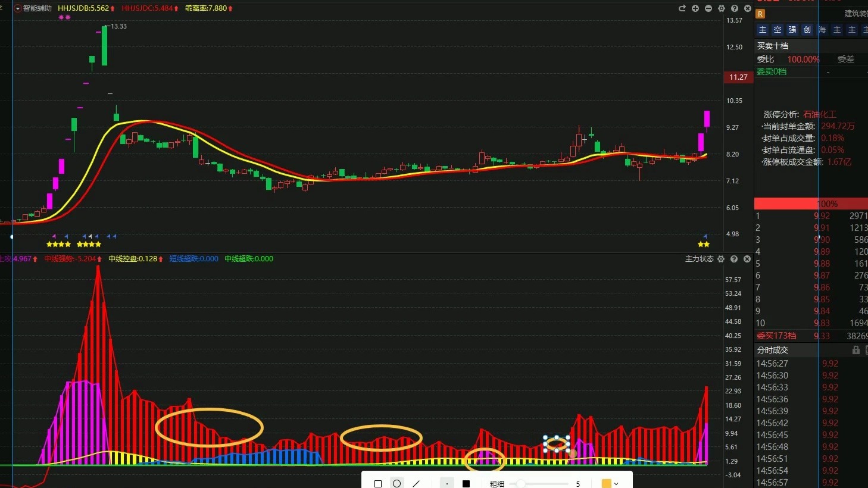Select the rectangle drawing tool
This screenshot has width=868, height=488.
click(378, 484)
